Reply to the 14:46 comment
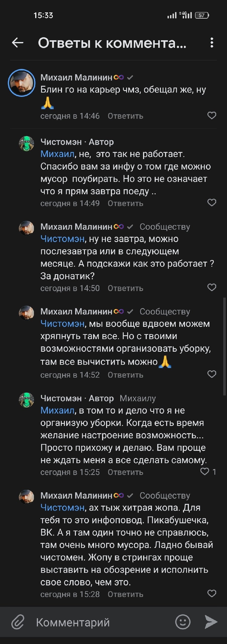 125,116
